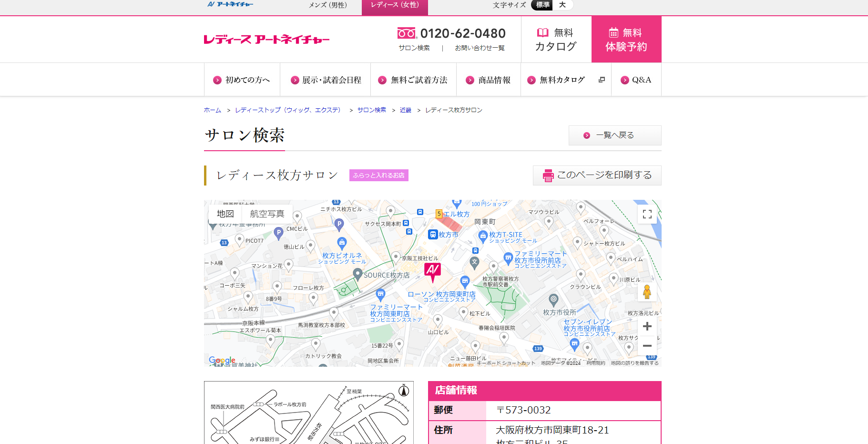
Task: Open the 無料カタログ book button
Action: click(556, 39)
